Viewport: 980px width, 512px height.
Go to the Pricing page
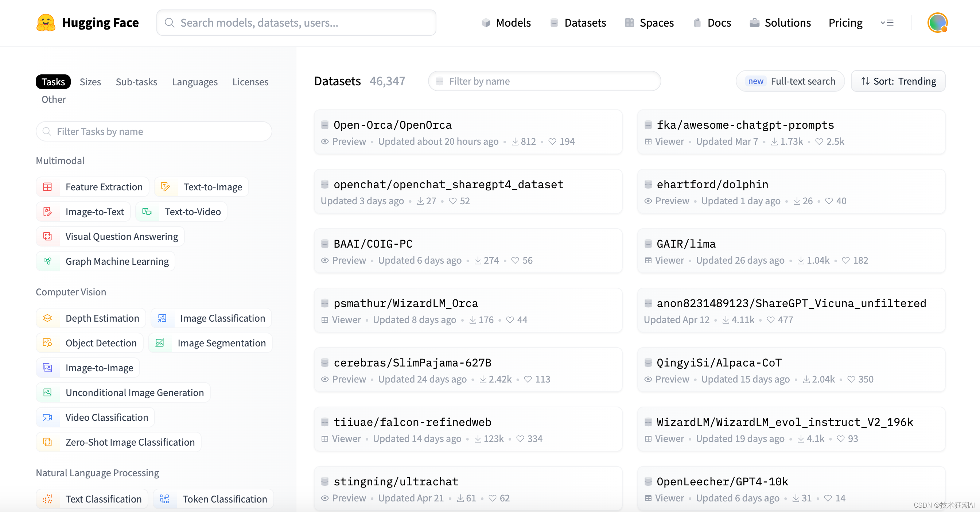click(x=845, y=23)
